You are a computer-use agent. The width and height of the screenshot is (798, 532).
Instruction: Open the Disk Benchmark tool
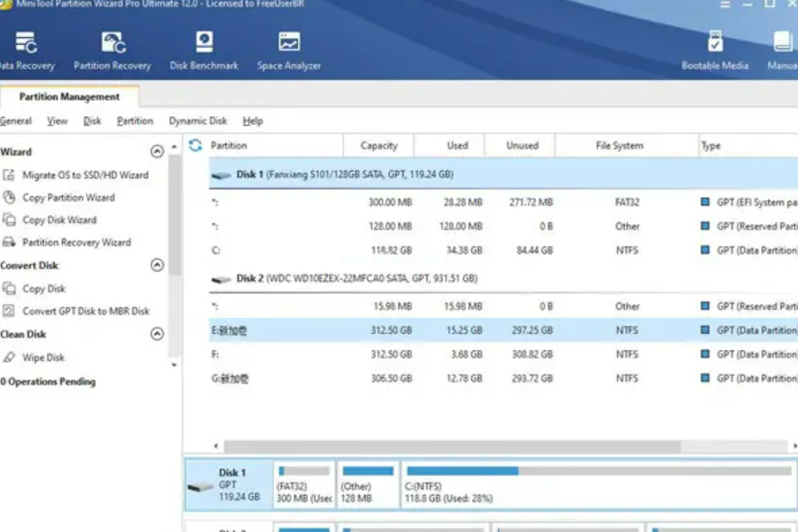pos(204,50)
